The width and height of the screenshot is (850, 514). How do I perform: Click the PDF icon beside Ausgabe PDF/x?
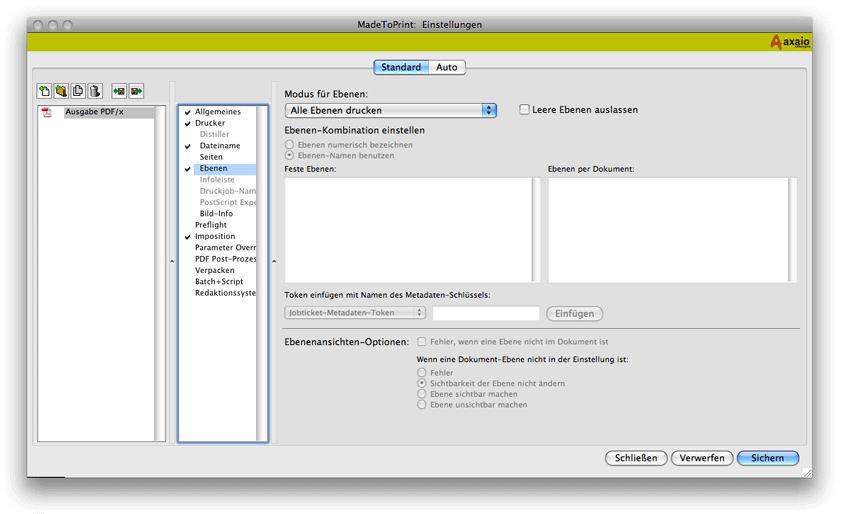click(47, 112)
